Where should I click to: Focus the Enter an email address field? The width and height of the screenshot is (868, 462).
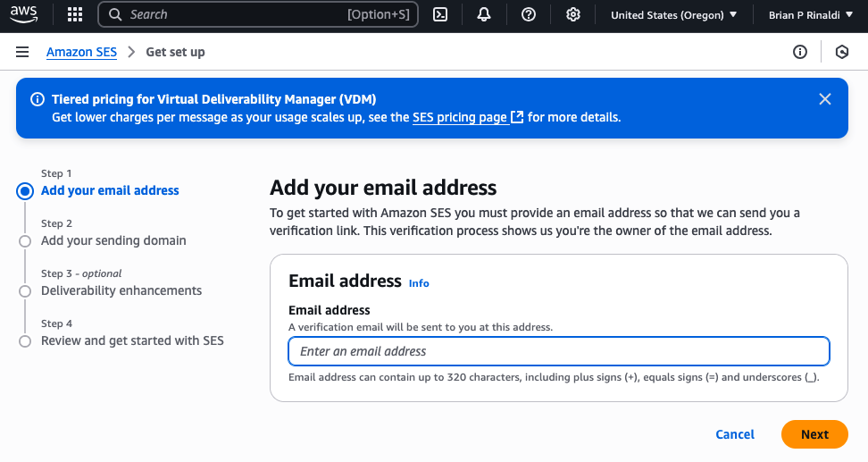(x=559, y=351)
